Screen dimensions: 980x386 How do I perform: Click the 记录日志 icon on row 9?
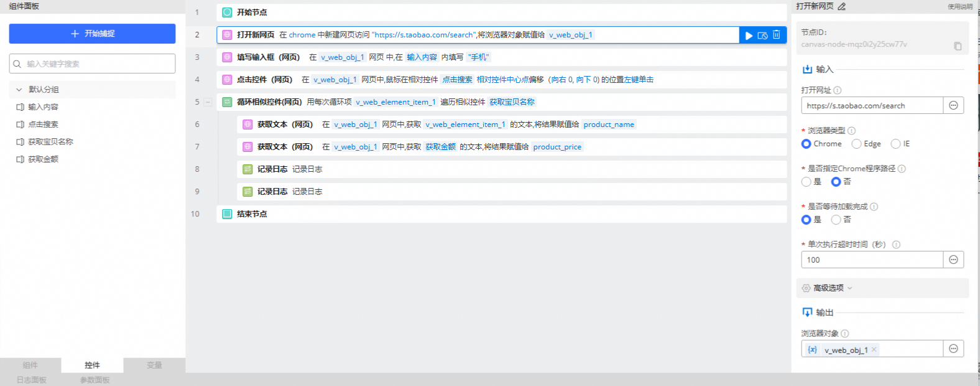(x=247, y=192)
